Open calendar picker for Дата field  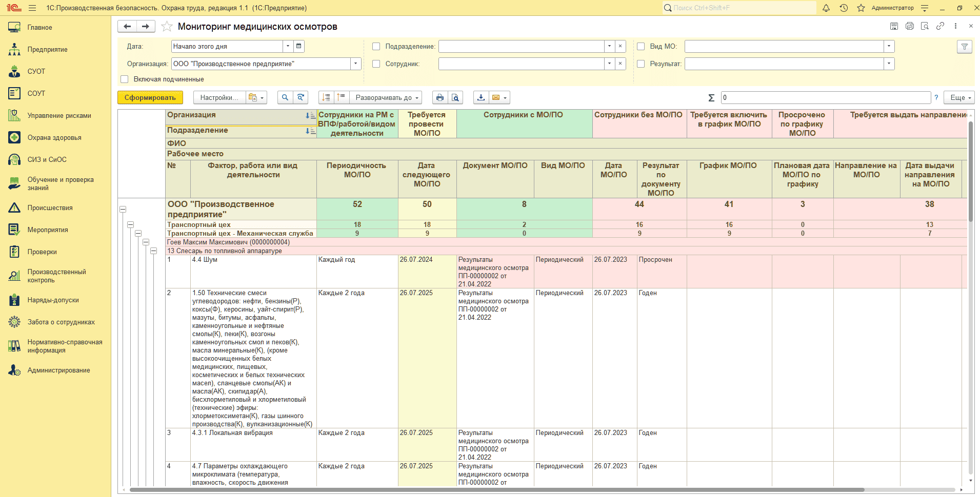tap(299, 46)
